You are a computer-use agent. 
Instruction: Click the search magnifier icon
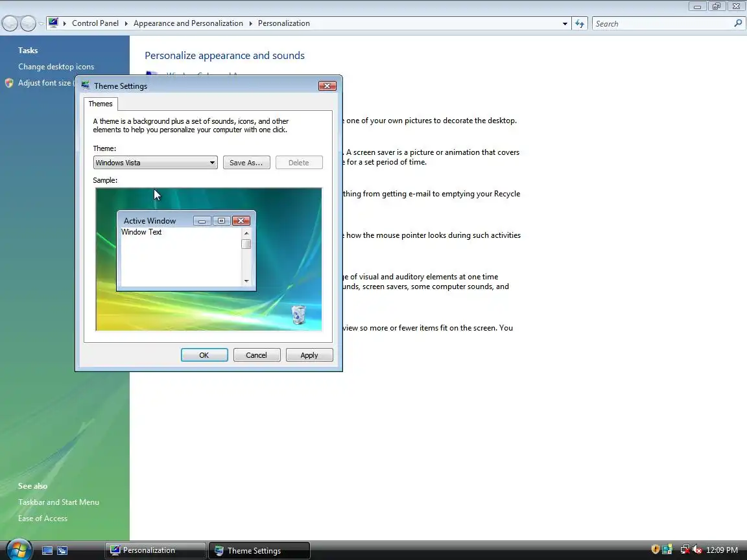738,23
